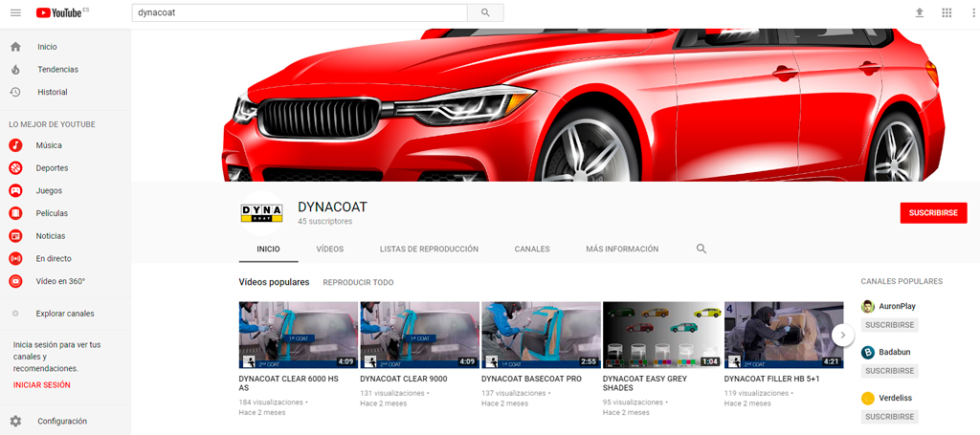
Task: Open the CANALES tab
Action: 532,249
